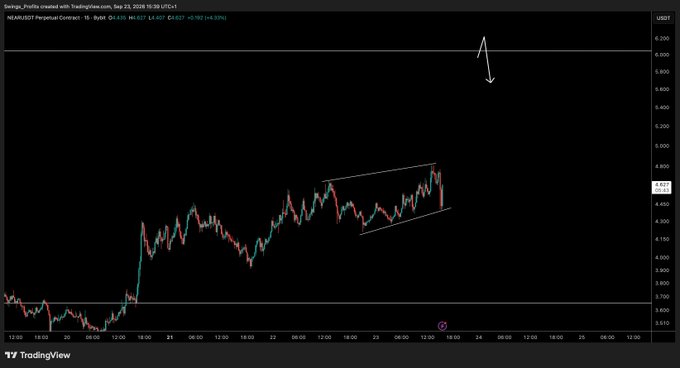Click the current price label 4.627
This screenshot has width=680, height=368.
(x=662, y=187)
